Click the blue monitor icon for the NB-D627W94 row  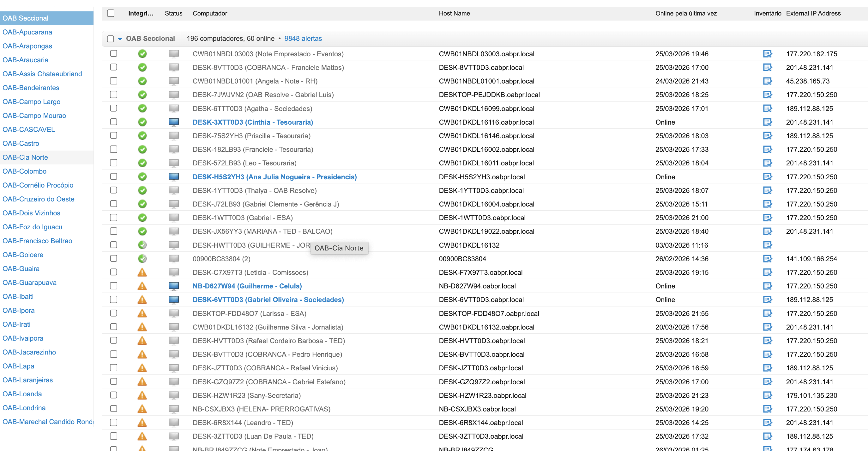coord(173,286)
